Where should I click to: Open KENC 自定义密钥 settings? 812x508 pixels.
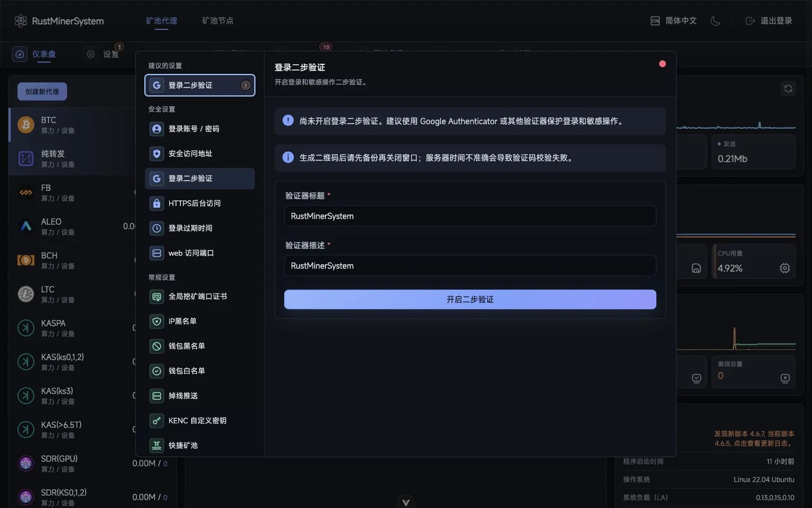click(200, 421)
